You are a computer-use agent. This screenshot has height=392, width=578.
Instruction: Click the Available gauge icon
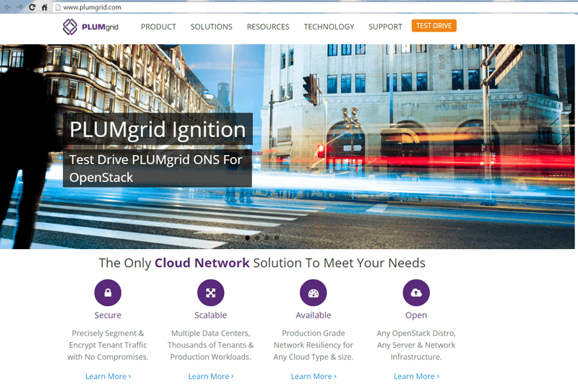[314, 293]
